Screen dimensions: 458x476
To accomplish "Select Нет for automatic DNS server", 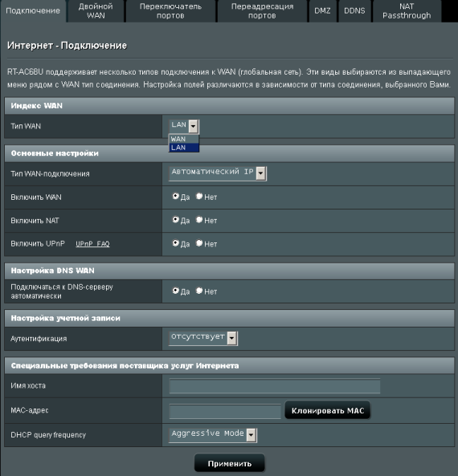I will pyautogui.click(x=199, y=291).
